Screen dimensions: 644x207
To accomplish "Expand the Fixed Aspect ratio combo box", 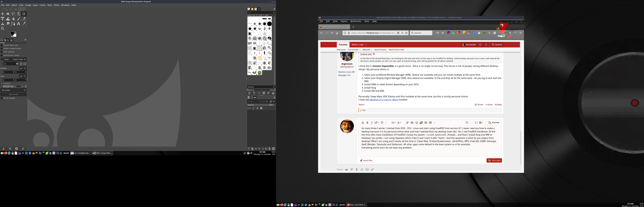I will point(19,60).
